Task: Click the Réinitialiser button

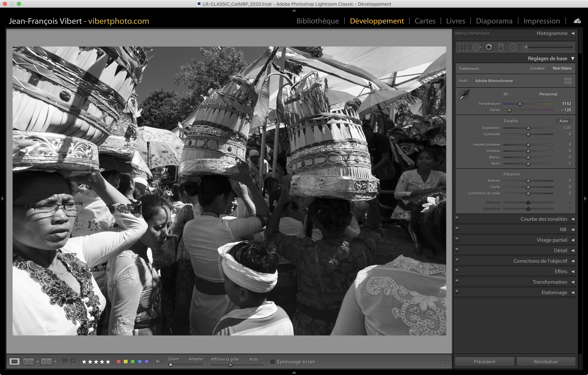Action: click(x=546, y=362)
